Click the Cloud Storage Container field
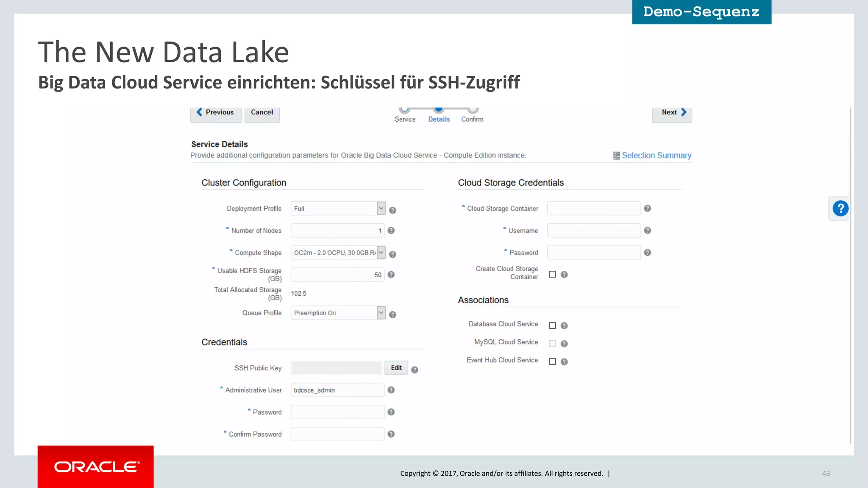The height and width of the screenshot is (488, 868). click(594, 208)
